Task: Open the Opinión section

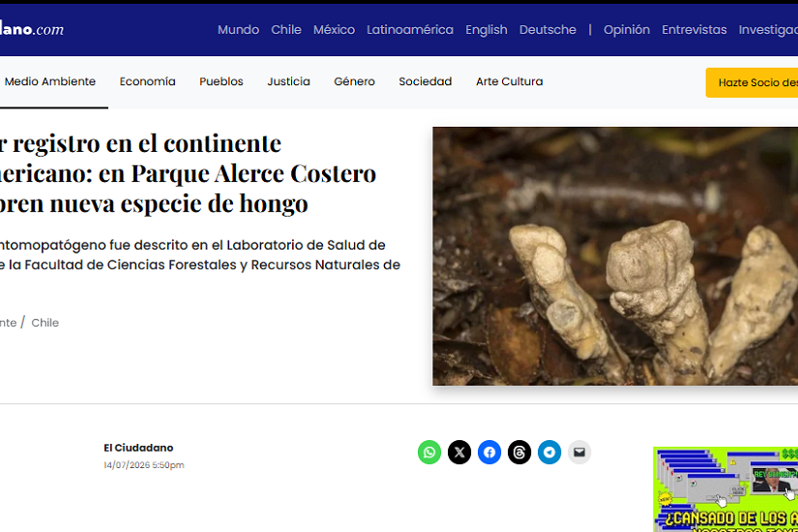Action: (x=627, y=30)
